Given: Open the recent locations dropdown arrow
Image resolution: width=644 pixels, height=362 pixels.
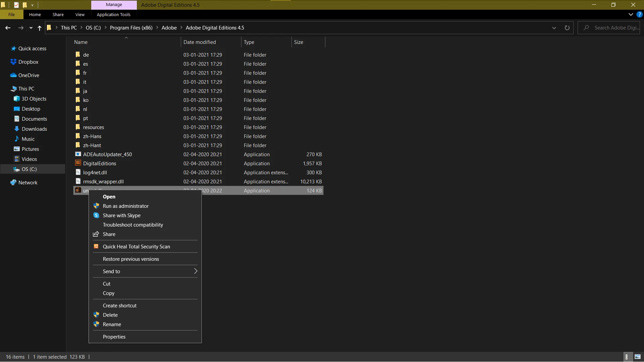Looking at the screenshot, I should (31, 28).
